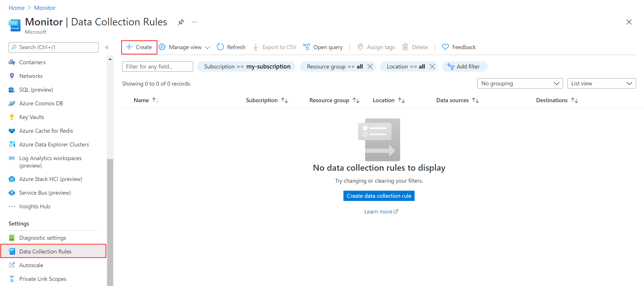This screenshot has width=644, height=286.
Task: Click the SQL (preview) icon
Action: coord(12,90)
